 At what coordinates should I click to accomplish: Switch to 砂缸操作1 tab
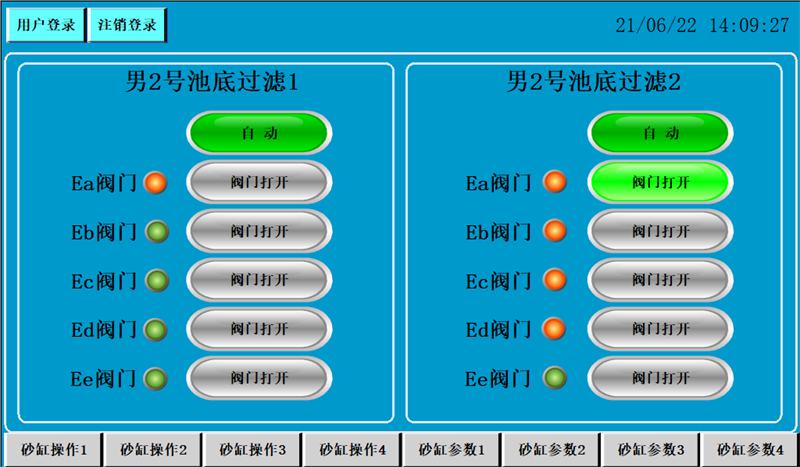click(54, 450)
